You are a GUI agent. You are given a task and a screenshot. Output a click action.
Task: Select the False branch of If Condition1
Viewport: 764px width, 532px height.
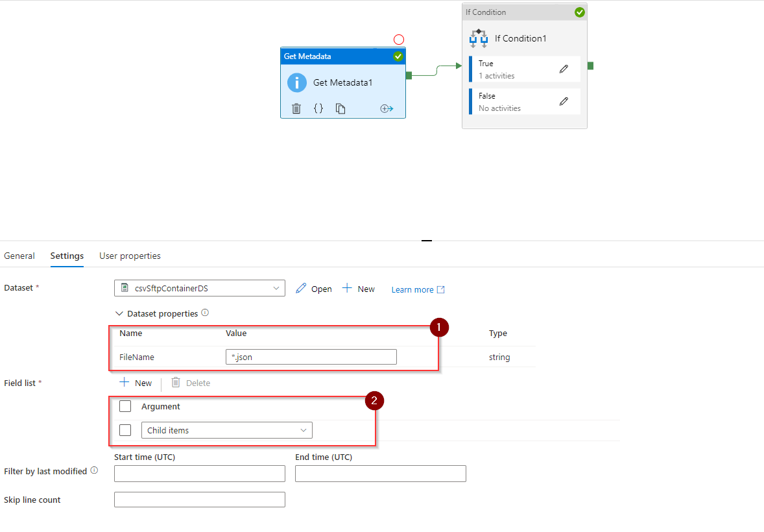(524, 102)
